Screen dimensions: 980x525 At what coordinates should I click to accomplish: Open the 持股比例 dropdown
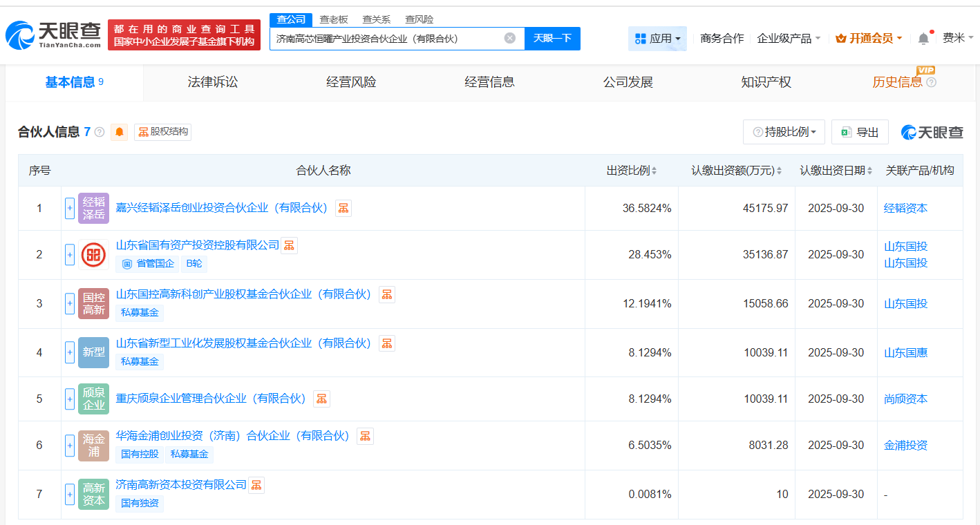(784, 131)
